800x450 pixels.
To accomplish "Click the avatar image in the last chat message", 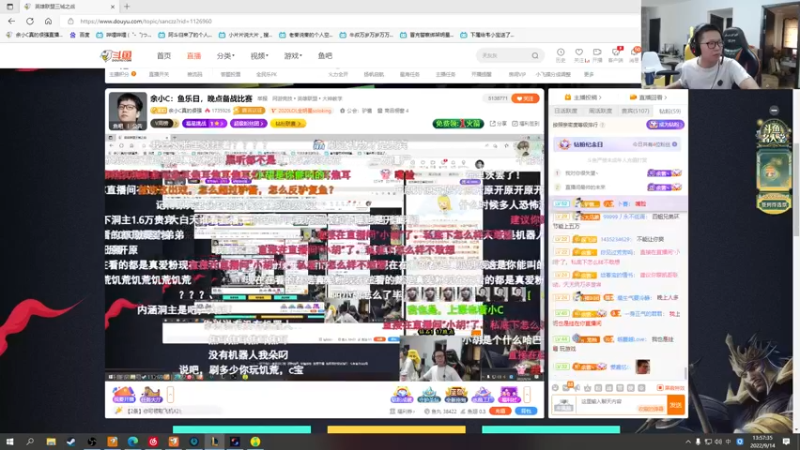I will pos(642,366).
